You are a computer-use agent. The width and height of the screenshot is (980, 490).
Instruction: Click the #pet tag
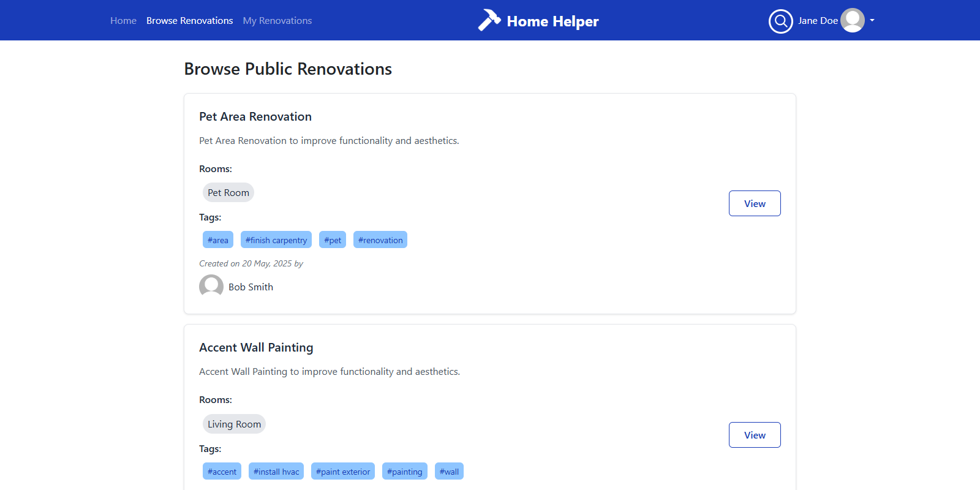pos(332,240)
